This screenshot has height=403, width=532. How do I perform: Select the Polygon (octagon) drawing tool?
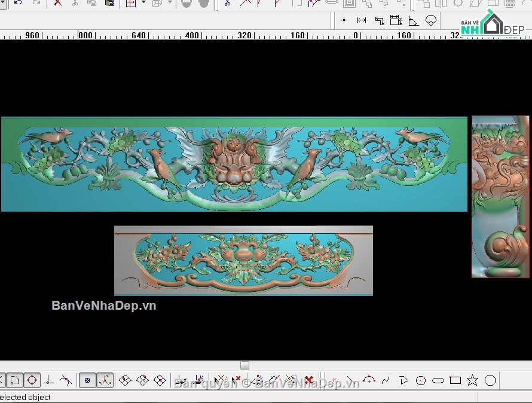click(490, 380)
